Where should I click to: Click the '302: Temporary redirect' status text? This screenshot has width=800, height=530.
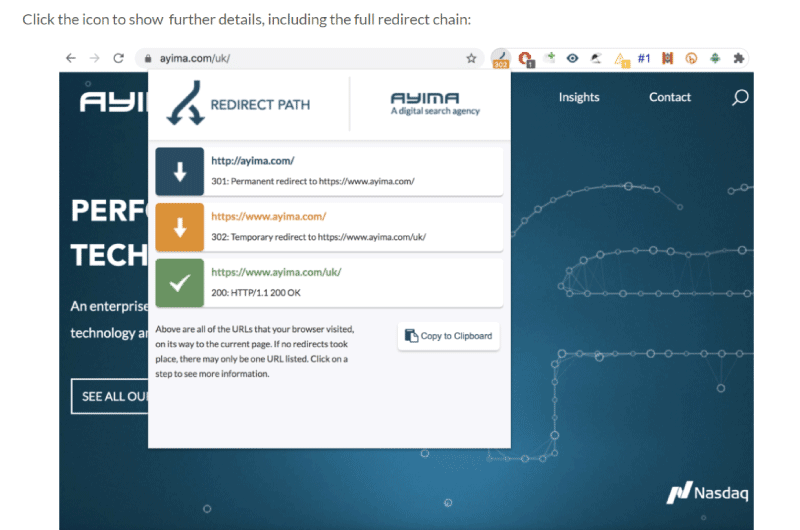tap(318, 237)
